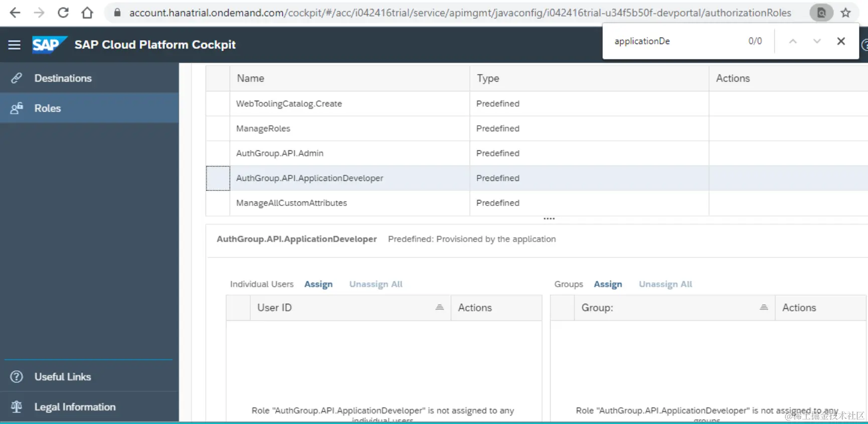Sort the Group column

(x=764, y=308)
